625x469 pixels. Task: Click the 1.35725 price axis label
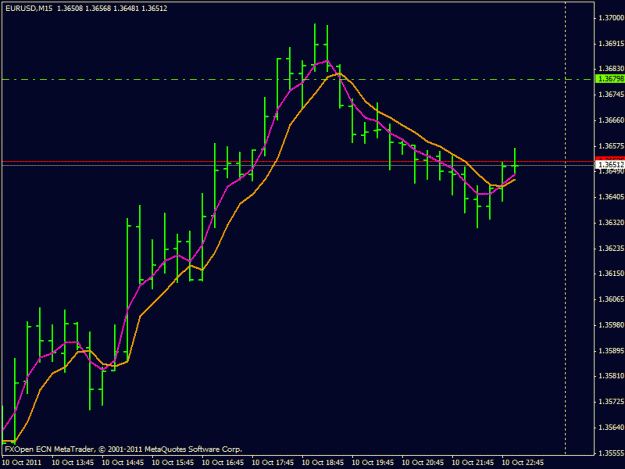[x=611, y=402]
